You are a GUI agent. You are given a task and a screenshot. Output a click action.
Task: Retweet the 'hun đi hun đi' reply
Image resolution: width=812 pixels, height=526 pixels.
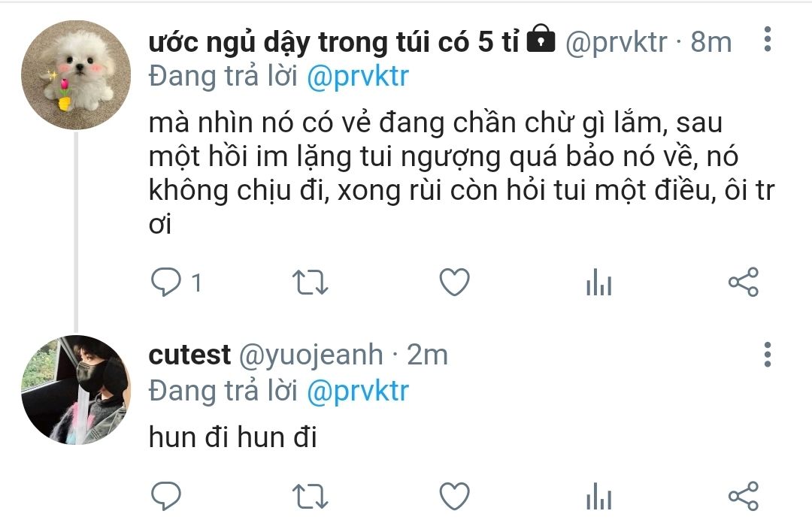[x=310, y=496]
